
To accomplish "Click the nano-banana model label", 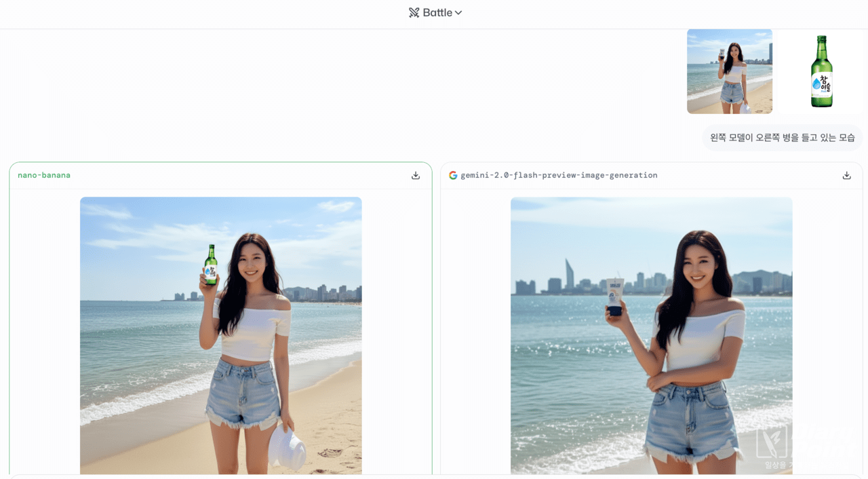I will [x=44, y=175].
